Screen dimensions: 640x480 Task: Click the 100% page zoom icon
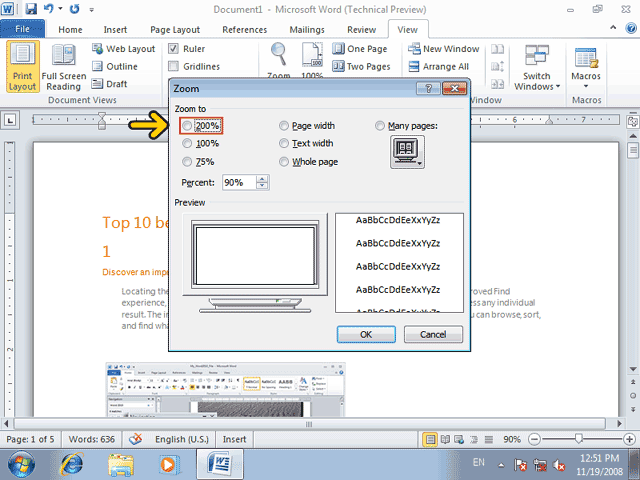(x=312, y=55)
